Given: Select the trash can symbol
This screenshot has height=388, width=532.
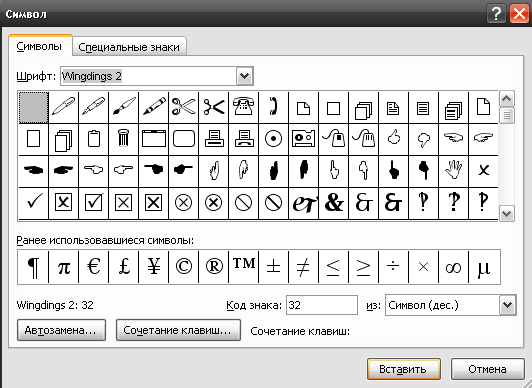Looking at the screenshot, I should pyautogui.click(x=124, y=139).
